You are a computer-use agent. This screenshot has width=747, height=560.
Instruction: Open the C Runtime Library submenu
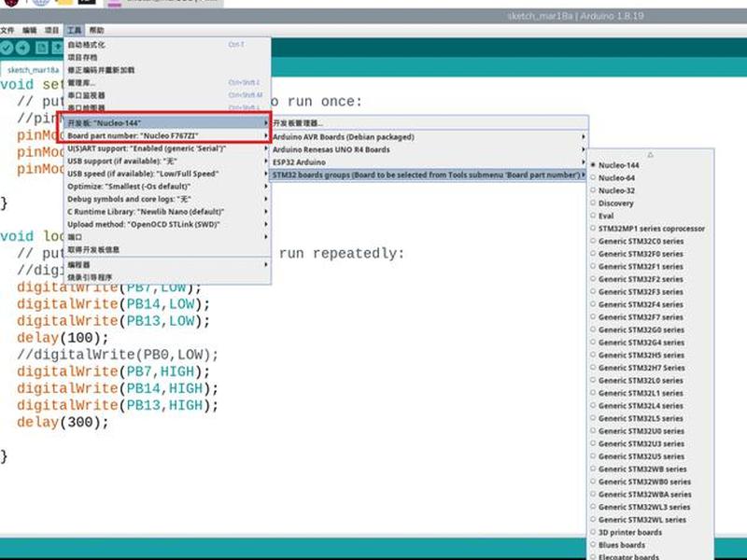click(168, 212)
